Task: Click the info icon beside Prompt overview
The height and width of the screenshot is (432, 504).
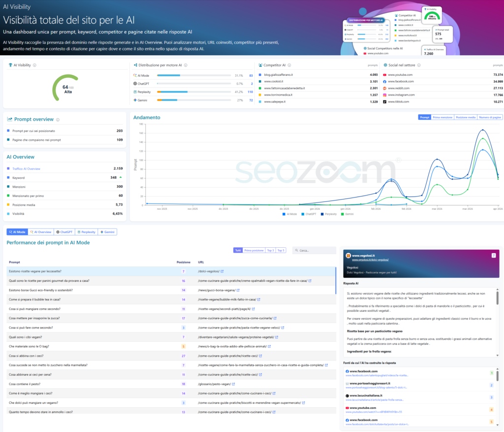Action: click(x=58, y=120)
